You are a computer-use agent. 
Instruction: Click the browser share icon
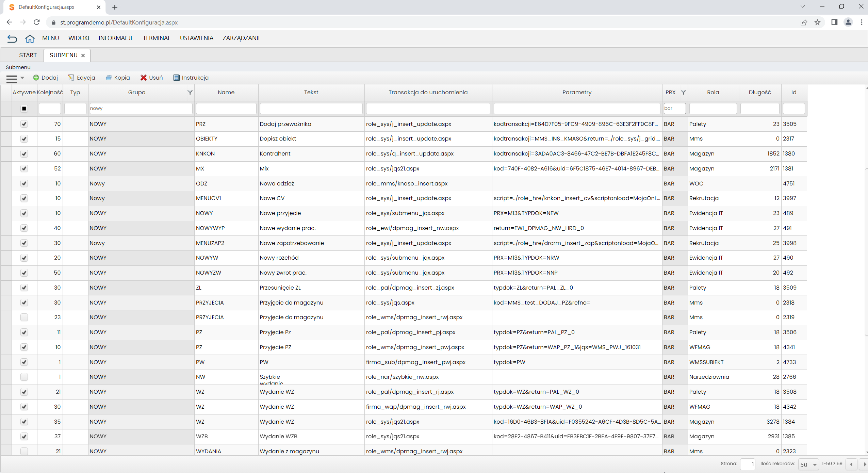pos(803,22)
